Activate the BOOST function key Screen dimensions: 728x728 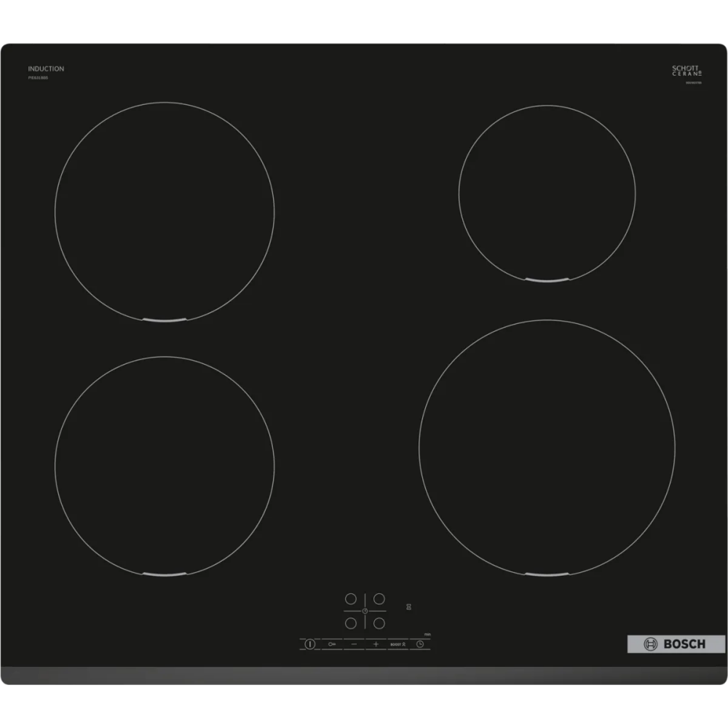point(398,644)
